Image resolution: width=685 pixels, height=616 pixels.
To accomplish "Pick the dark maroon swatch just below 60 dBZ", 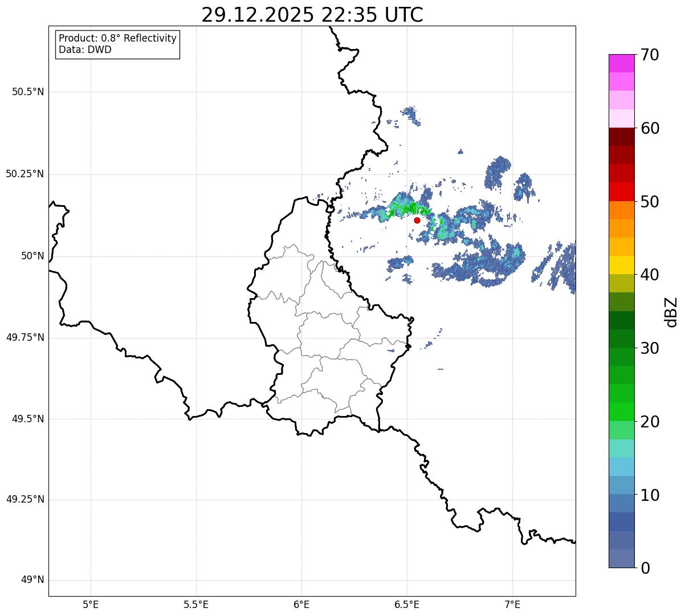I will point(621,137).
